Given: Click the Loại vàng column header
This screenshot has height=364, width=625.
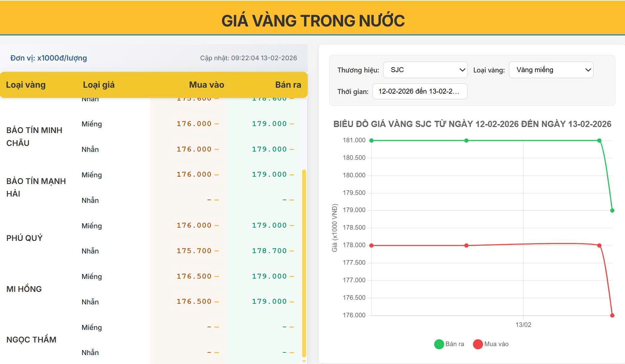Looking at the screenshot, I should click(x=26, y=85).
